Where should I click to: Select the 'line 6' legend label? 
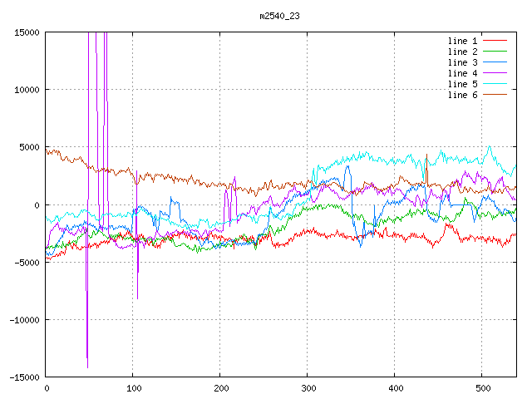(x=463, y=95)
